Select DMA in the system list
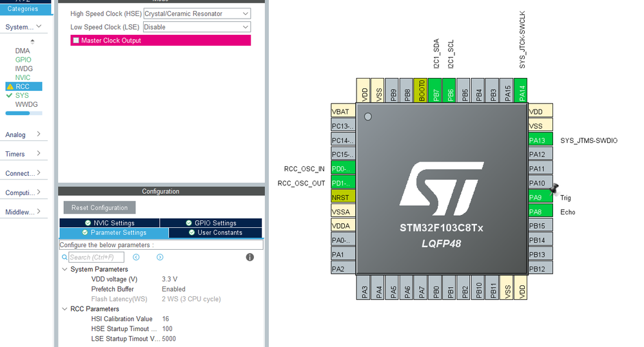The height and width of the screenshot is (347, 644). coord(23,51)
